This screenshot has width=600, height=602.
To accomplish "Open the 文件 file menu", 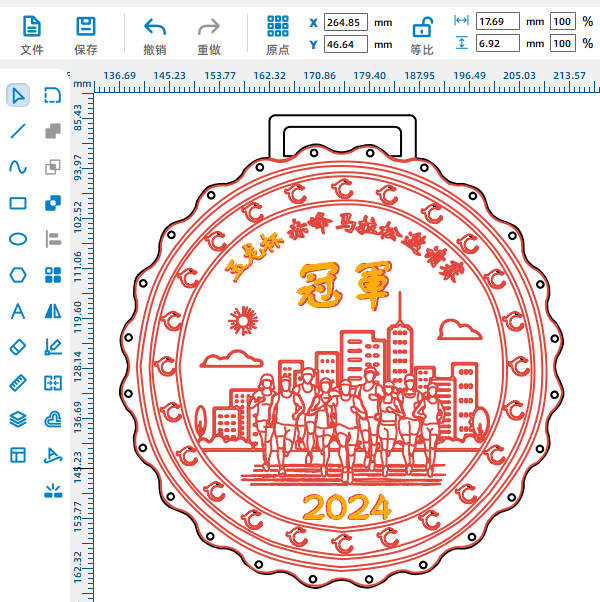I will click(x=32, y=34).
